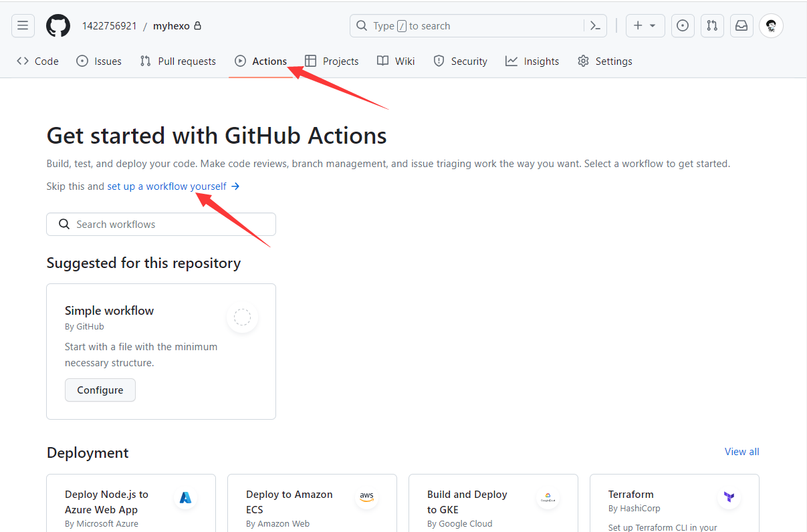
Task: Click set up a workflow yourself link
Action: pos(167,186)
